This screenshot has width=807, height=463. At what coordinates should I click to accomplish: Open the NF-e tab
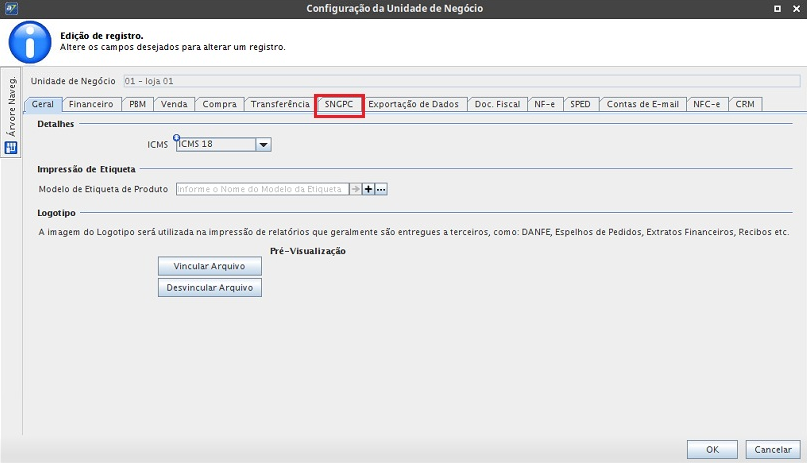545,104
